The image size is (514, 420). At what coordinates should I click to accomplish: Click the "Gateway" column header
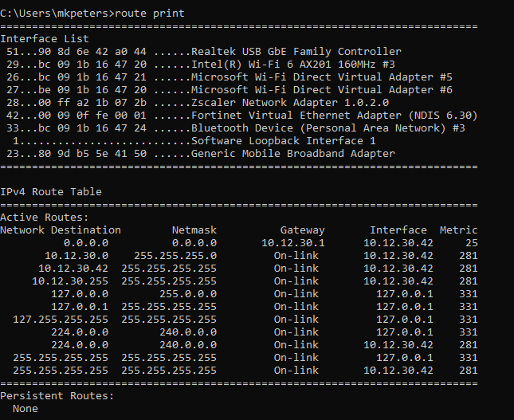click(x=302, y=230)
